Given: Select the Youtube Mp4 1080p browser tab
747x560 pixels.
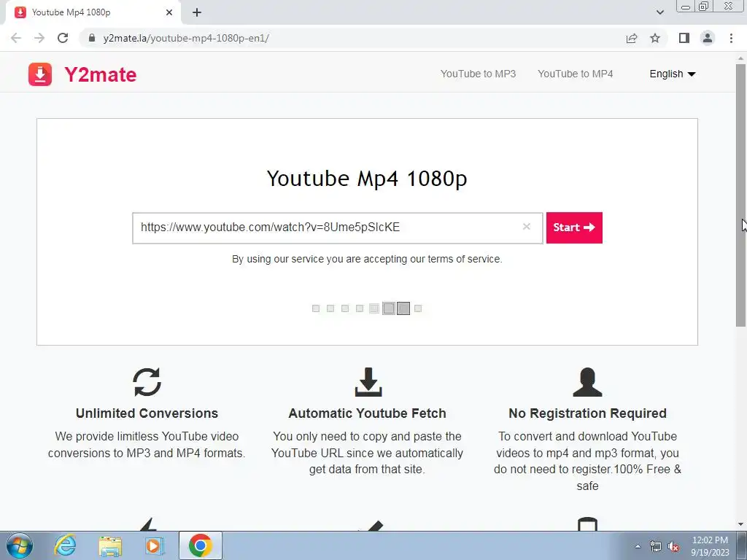Looking at the screenshot, I should pos(93,12).
